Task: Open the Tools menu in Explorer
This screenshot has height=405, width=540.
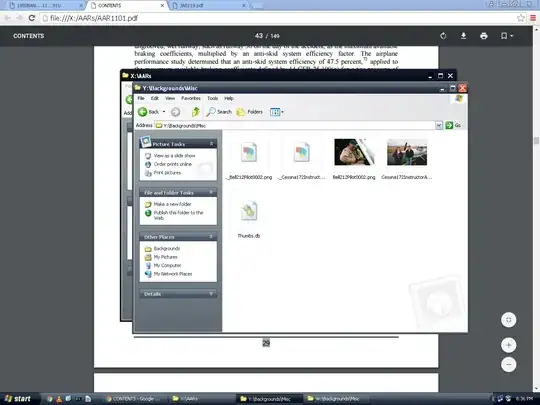Action: [212, 98]
